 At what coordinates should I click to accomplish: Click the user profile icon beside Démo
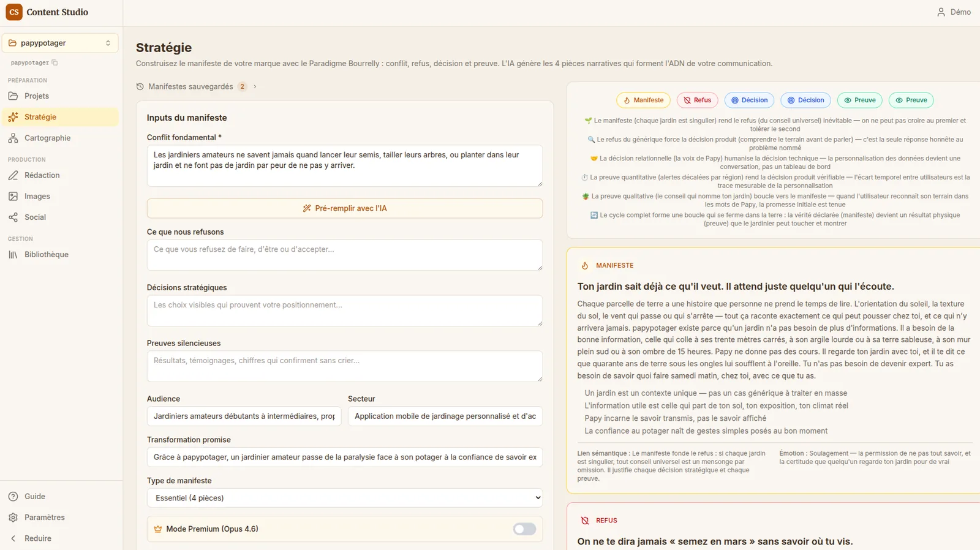941,12
